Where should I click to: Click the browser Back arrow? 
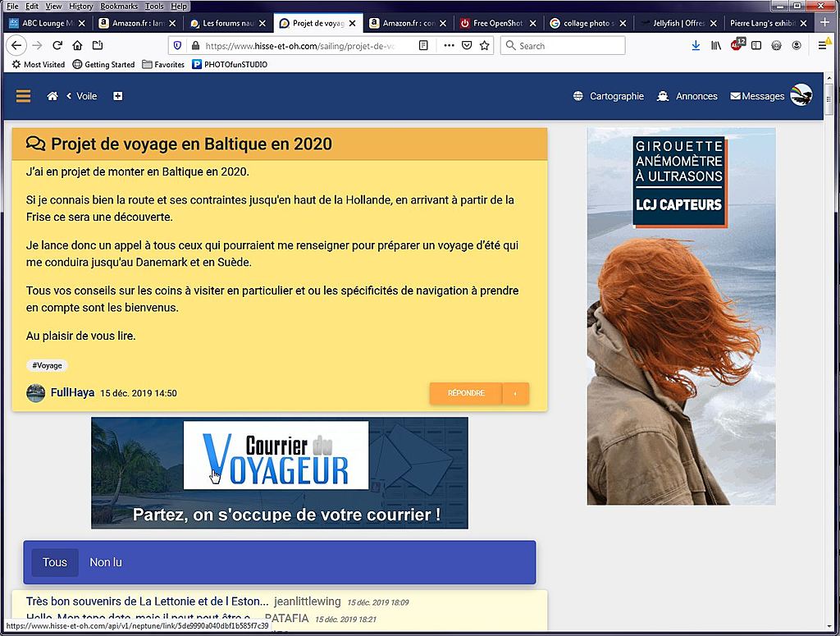pos(16,45)
